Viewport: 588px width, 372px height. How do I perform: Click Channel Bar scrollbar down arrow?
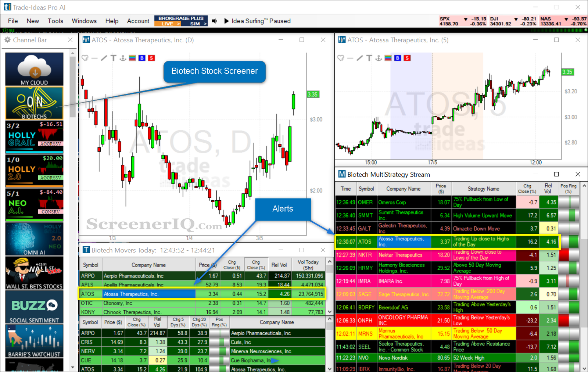pos(72,367)
